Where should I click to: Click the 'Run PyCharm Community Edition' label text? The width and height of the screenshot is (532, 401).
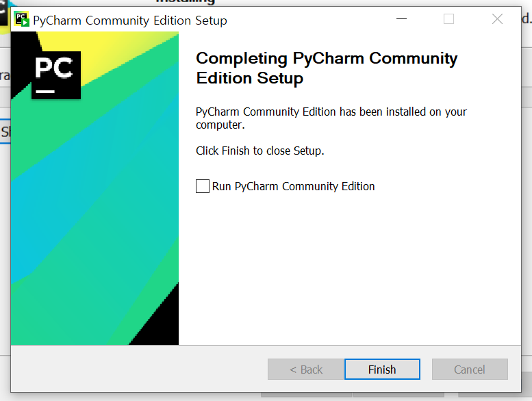(x=293, y=186)
